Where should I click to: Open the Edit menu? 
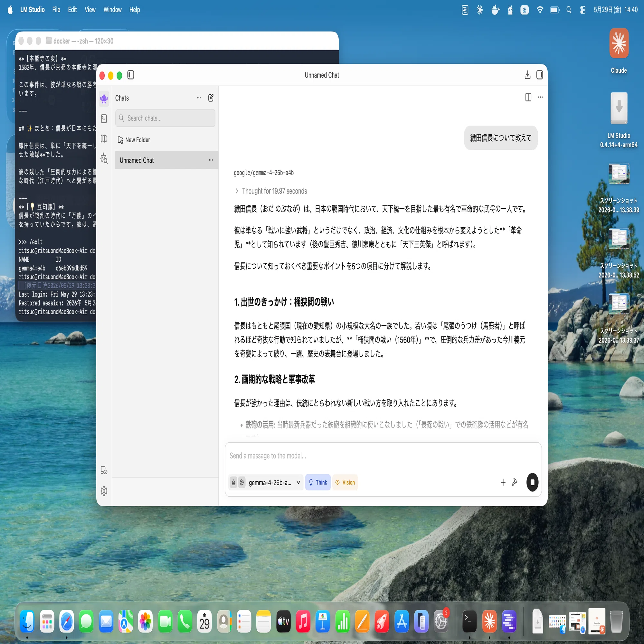(72, 10)
